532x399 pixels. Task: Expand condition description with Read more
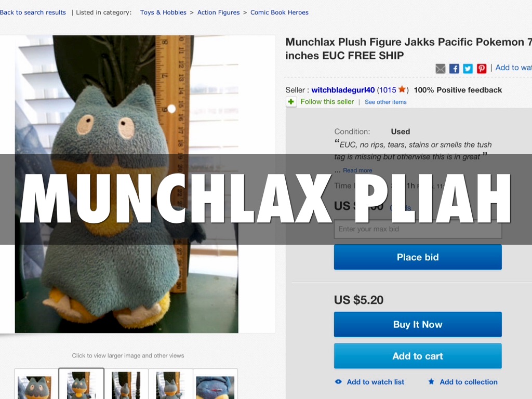(x=357, y=170)
